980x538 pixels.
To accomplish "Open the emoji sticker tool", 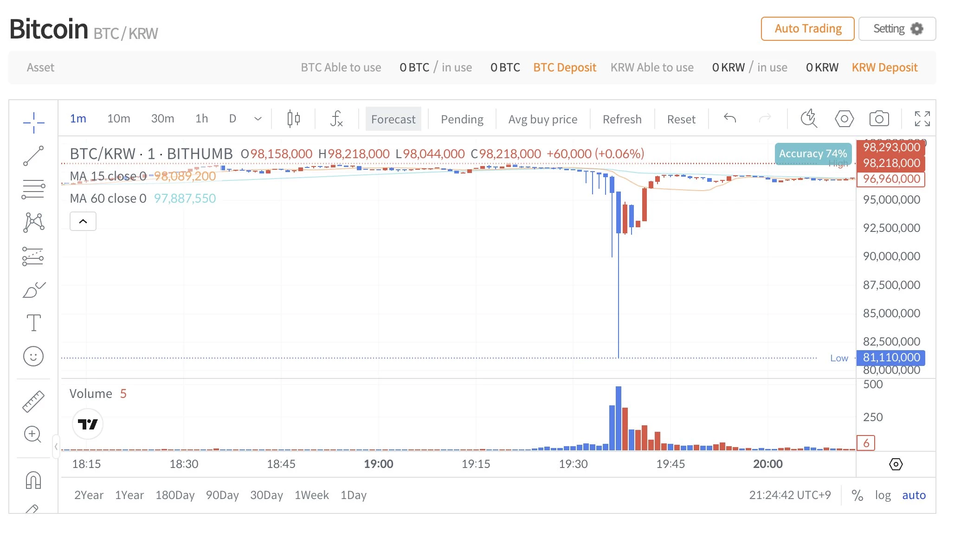I will 33,356.
